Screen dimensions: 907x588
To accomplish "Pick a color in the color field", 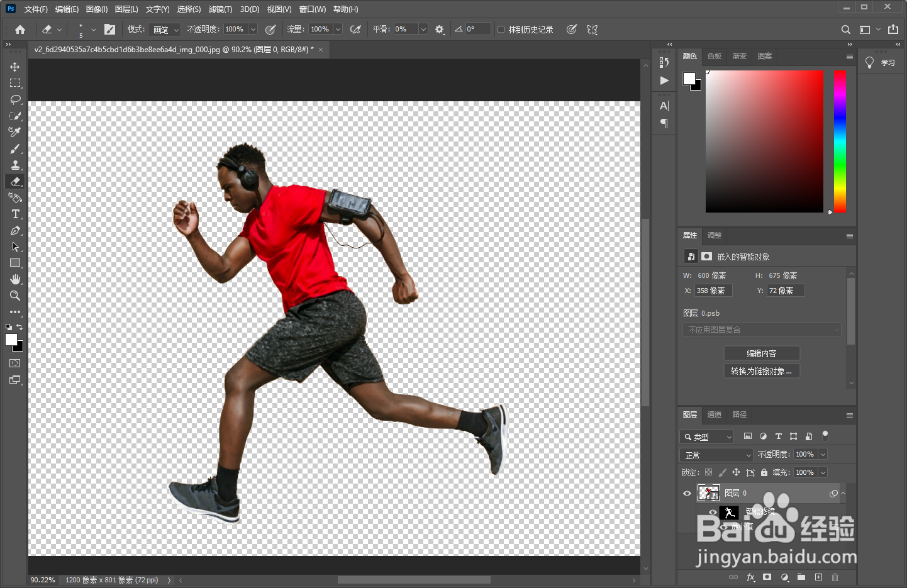I will click(764, 141).
